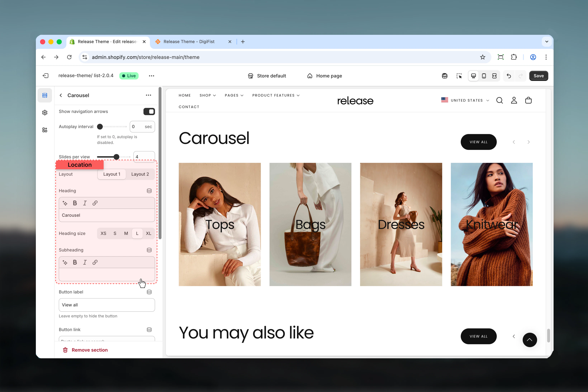The width and height of the screenshot is (588, 392).
Task: Click the exit editor icon
Action: point(46,76)
